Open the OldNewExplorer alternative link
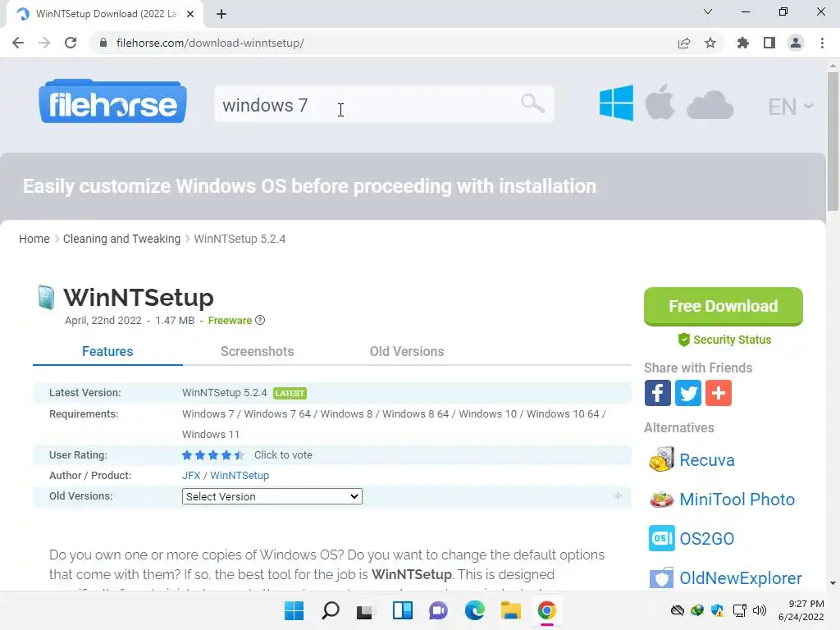 coord(741,578)
